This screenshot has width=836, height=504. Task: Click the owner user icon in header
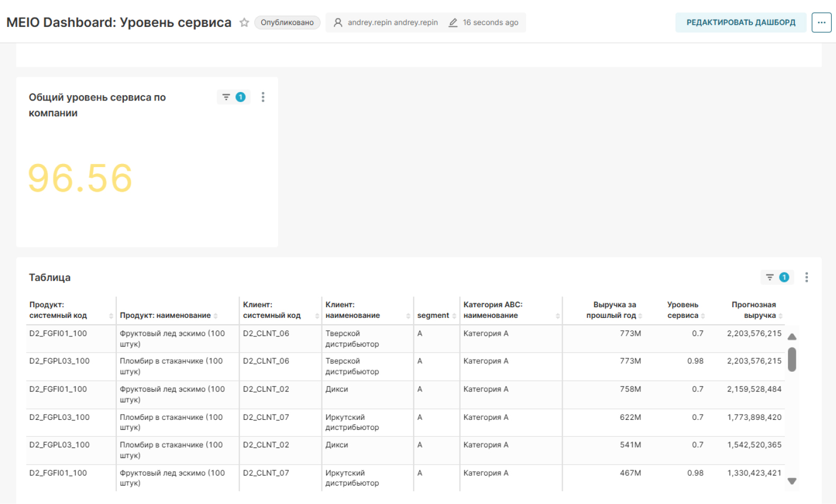[338, 22]
